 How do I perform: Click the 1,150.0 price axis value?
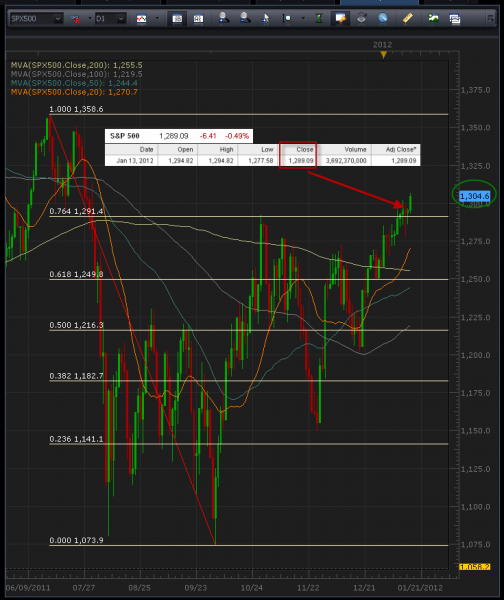click(475, 431)
